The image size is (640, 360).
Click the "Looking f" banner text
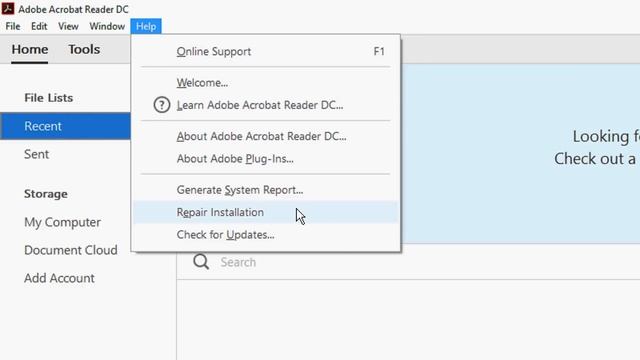tap(606, 137)
